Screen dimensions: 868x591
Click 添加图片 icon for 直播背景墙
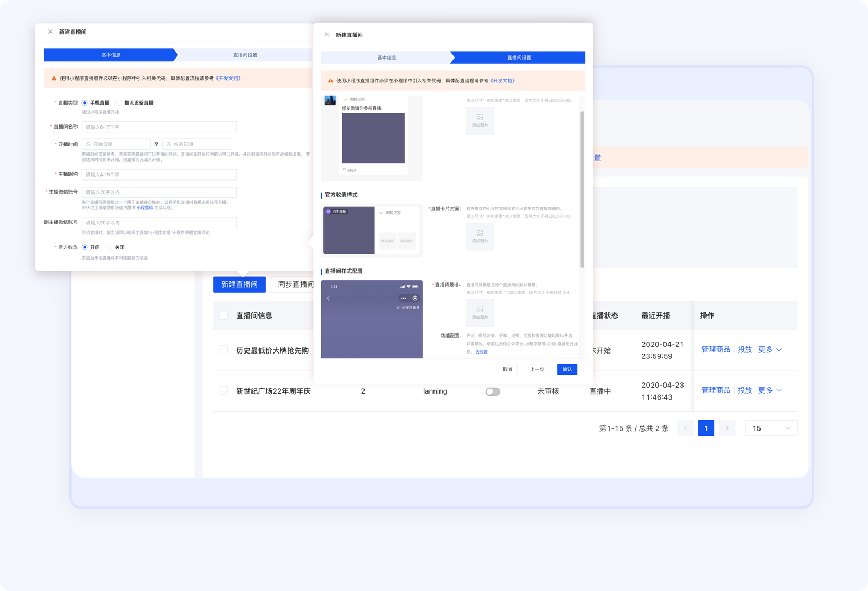tap(480, 312)
